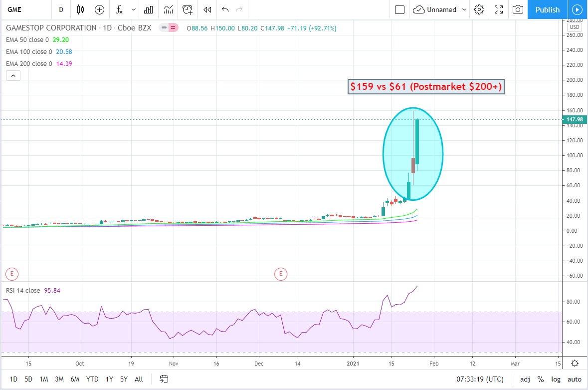The height and width of the screenshot is (390, 588).
Task: Set the range to 1M
Action: [x=44, y=379]
